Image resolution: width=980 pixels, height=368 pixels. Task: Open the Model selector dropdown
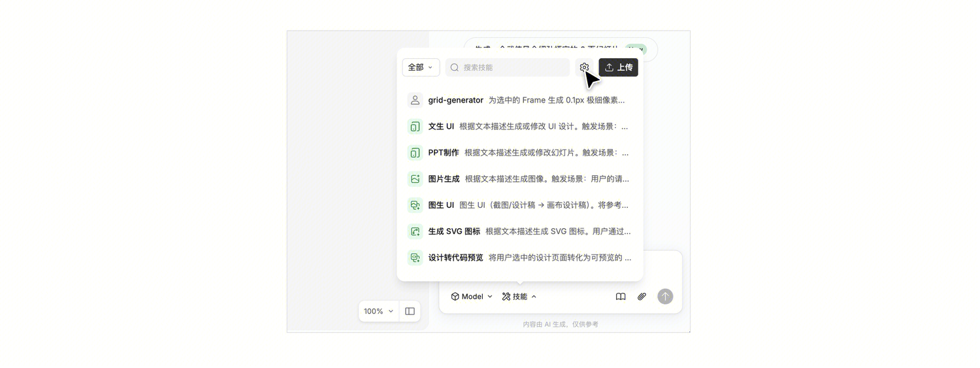click(472, 296)
